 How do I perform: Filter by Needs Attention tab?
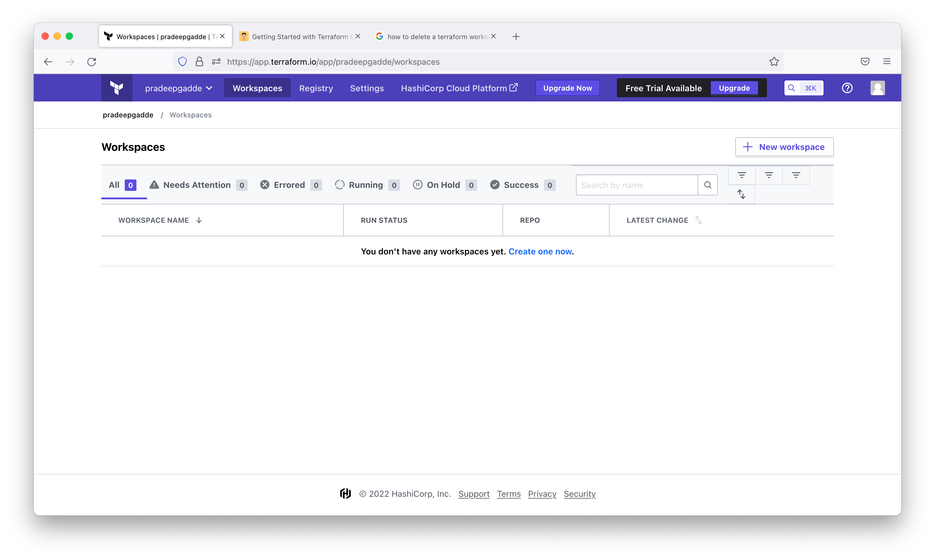tap(198, 185)
